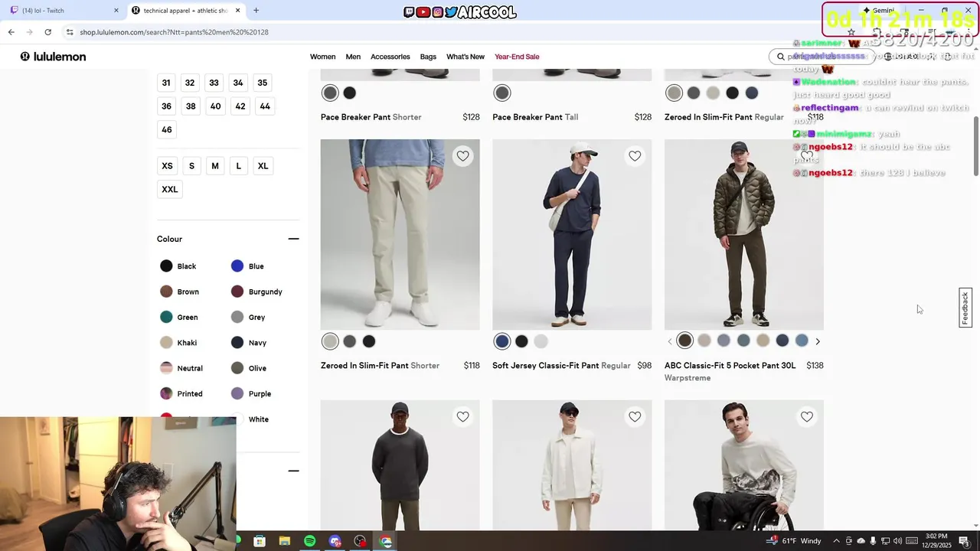Select Purple colour filter

[251, 393]
